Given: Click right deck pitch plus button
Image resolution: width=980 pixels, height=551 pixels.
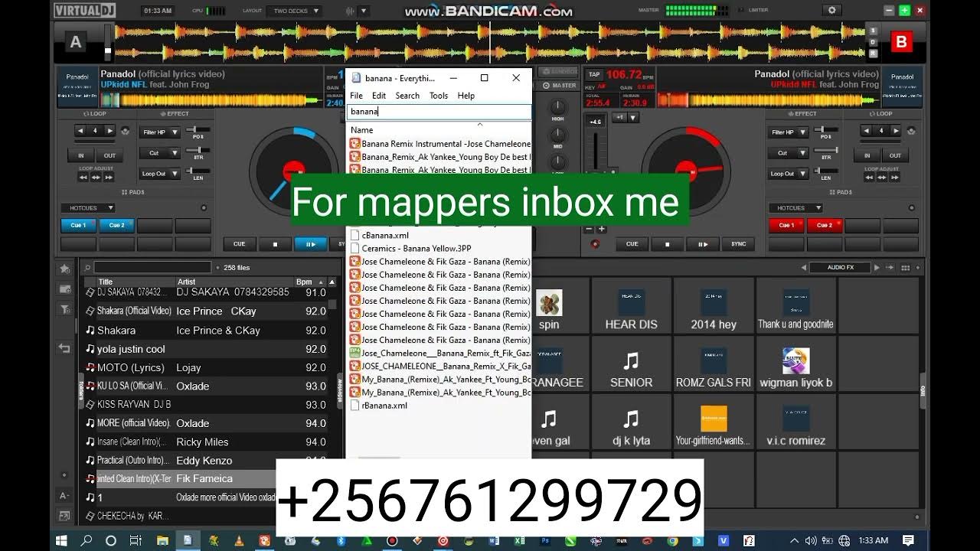Looking at the screenshot, I should [x=601, y=229].
